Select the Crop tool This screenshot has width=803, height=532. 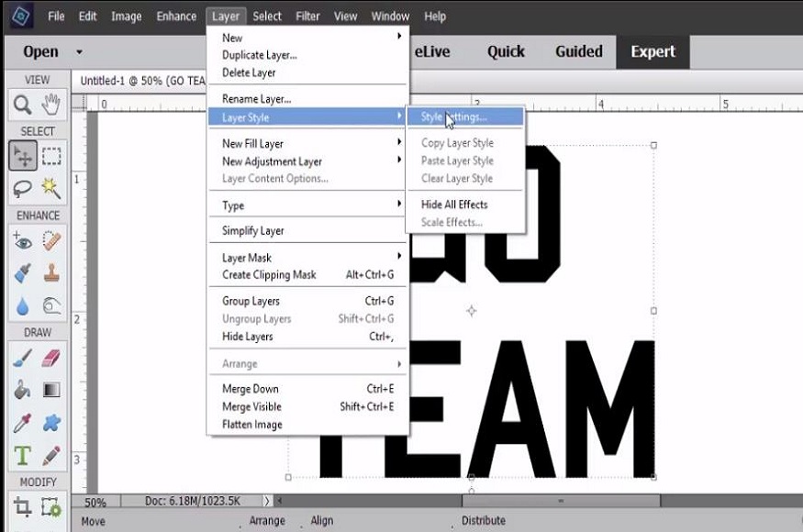(x=23, y=507)
